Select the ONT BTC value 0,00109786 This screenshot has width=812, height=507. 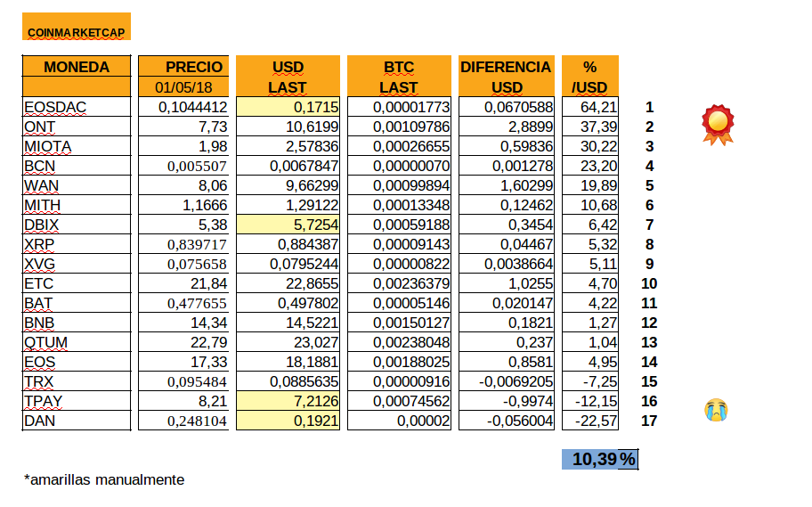399,127
